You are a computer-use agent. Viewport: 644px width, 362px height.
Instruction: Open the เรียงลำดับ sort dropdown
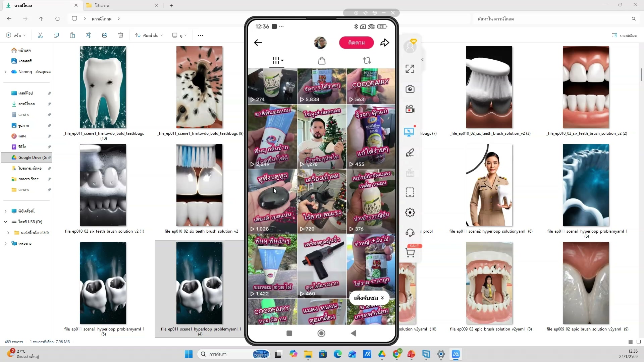[x=149, y=35]
